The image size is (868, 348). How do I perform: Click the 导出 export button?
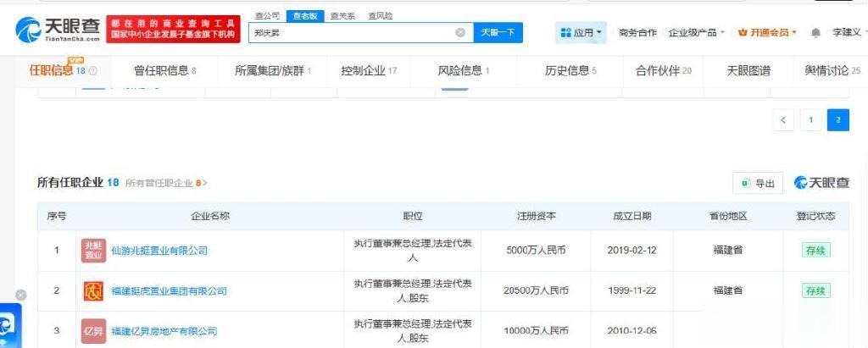tap(758, 183)
